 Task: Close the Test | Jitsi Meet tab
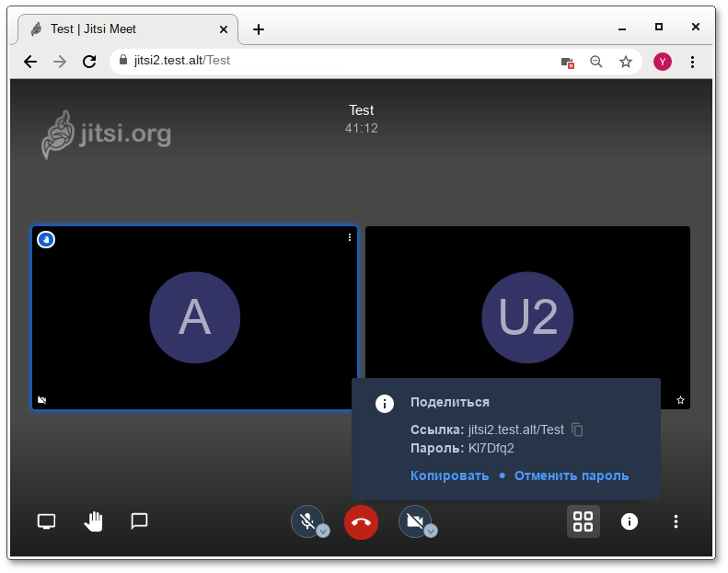pos(224,29)
